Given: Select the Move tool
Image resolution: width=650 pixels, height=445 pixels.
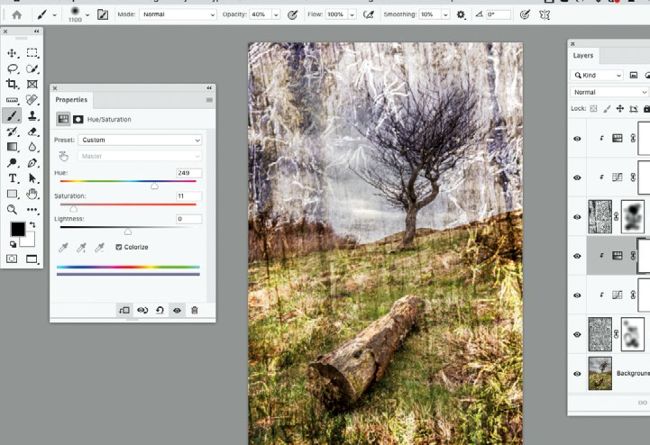Looking at the screenshot, I should click(12, 53).
